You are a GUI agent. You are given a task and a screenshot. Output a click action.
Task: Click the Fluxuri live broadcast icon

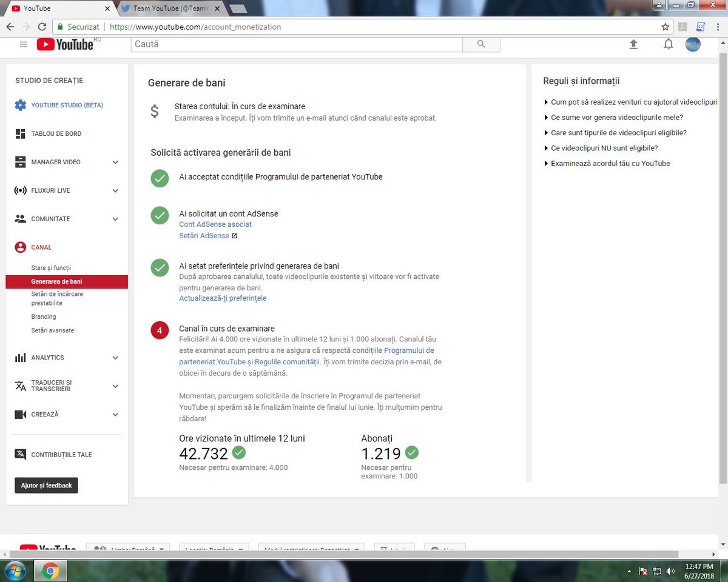click(x=20, y=190)
